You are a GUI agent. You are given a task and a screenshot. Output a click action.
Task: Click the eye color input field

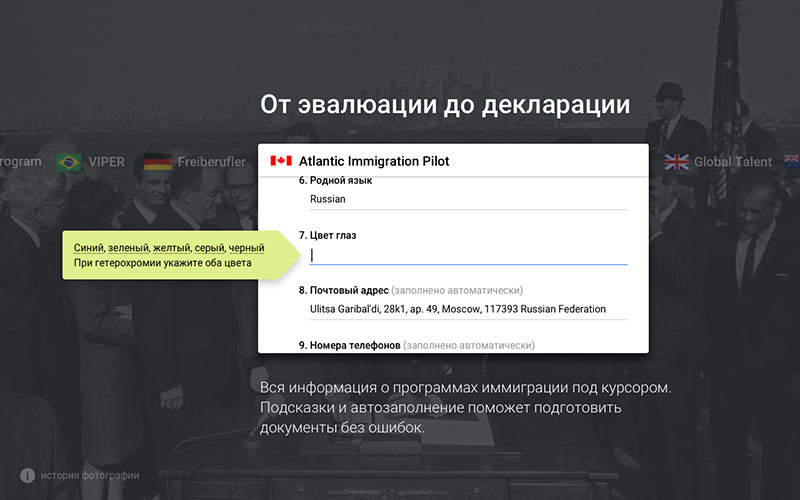pyautogui.click(x=468, y=256)
